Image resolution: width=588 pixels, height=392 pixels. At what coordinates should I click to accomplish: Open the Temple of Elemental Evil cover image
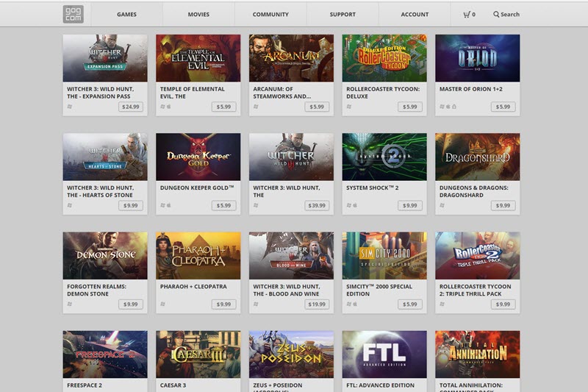coord(198,58)
